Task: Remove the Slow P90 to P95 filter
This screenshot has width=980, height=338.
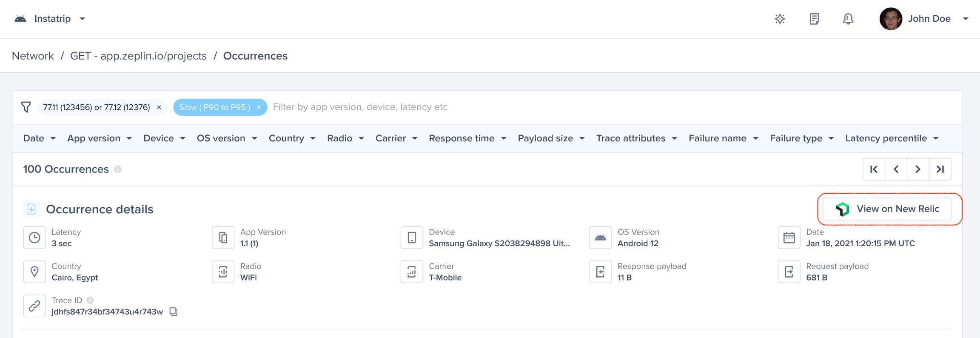Action: 259,107
